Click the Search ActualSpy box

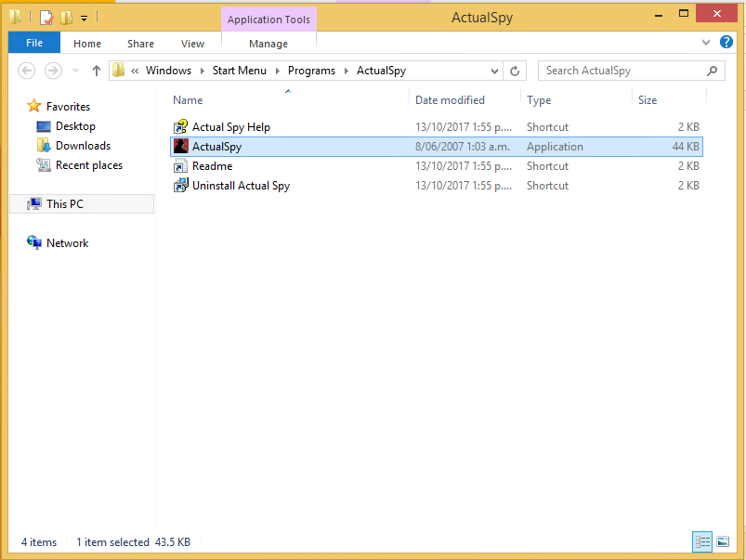tap(631, 71)
